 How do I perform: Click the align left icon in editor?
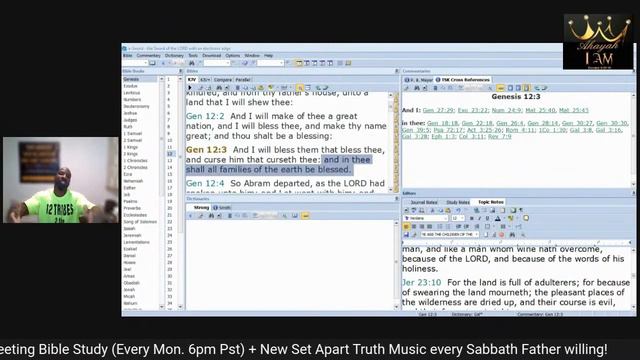(406, 227)
